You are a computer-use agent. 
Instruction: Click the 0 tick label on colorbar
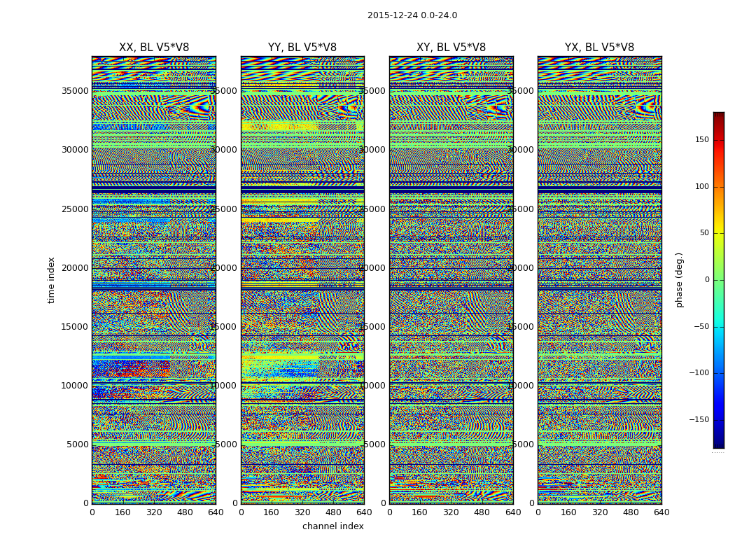[706, 280]
